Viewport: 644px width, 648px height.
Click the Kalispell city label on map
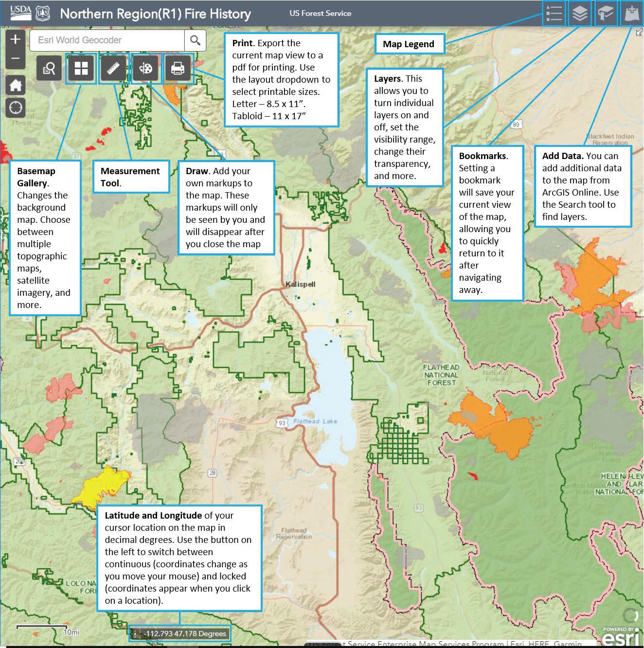point(300,284)
